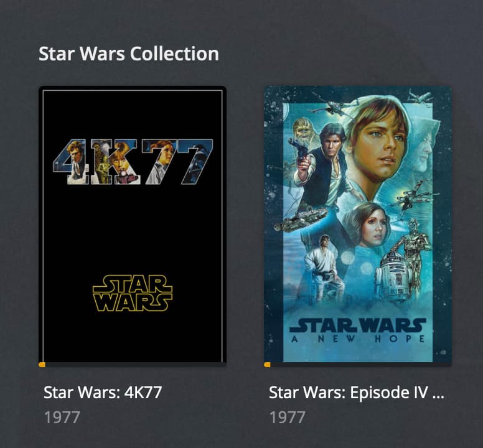Open the Star Wars: 4K77 poster
Image resolution: width=483 pixels, height=448 pixels.
[x=133, y=225]
